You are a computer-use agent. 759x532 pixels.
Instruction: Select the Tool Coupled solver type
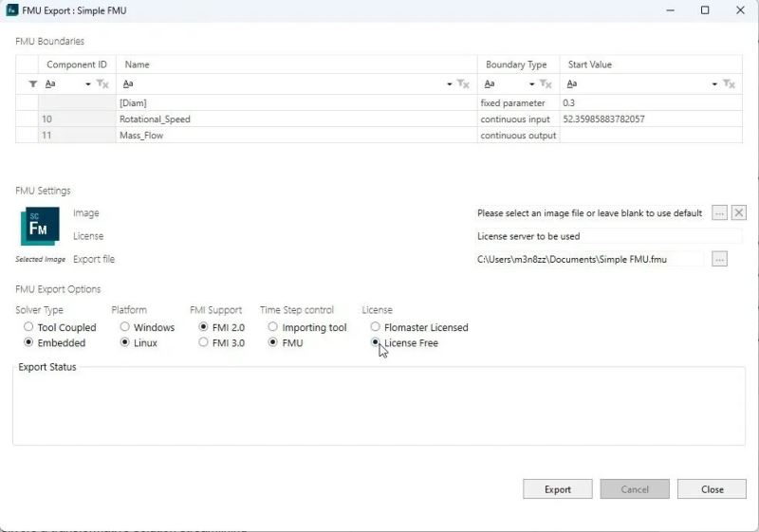tap(29, 327)
